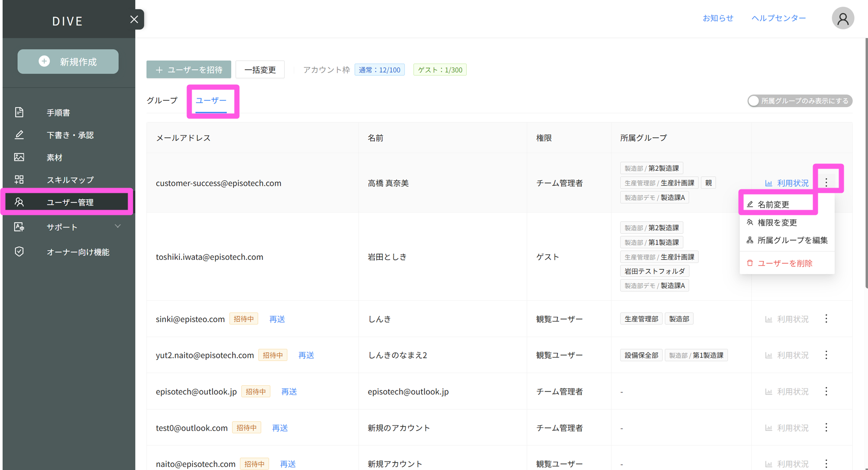Select 名前変更 in the context menu
Screen dimensions: 868x470
pyautogui.click(x=773, y=205)
